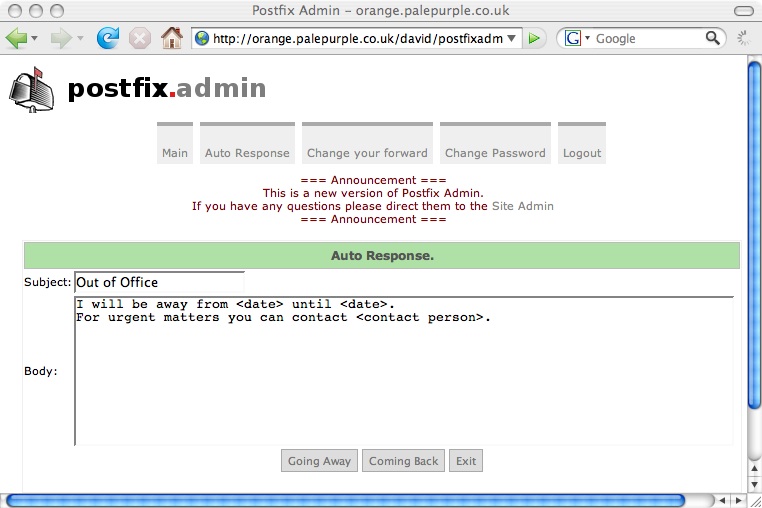Log out using the Logout tab

[x=582, y=152]
